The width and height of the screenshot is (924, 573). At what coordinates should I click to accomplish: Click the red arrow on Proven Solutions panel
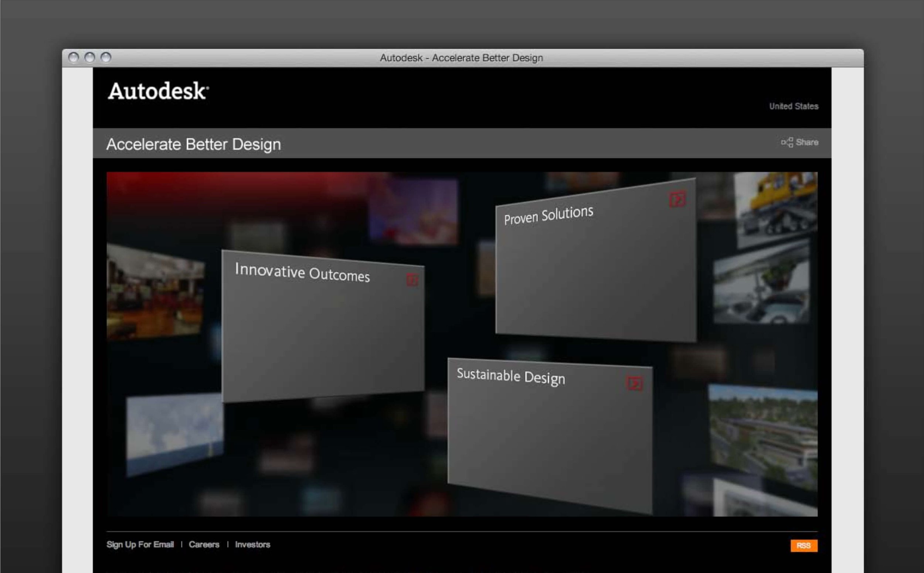[677, 199]
